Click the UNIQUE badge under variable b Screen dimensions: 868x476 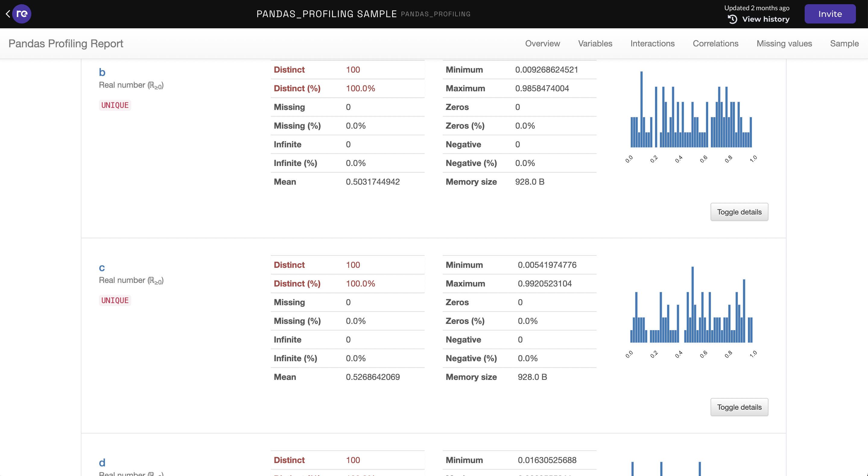115,105
